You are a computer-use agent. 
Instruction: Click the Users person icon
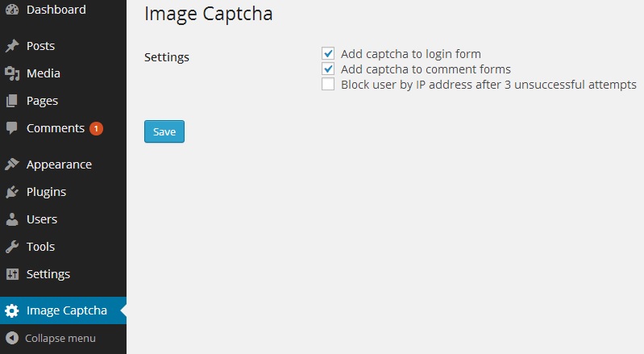tap(12, 219)
